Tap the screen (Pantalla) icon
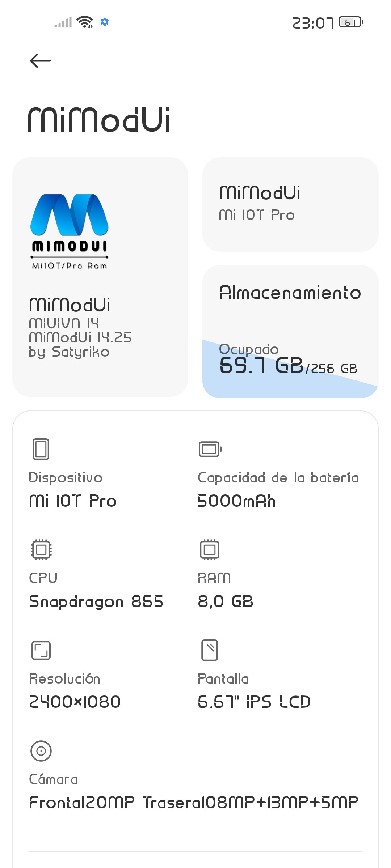Viewport: 391px width, 868px height. (x=210, y=650)
